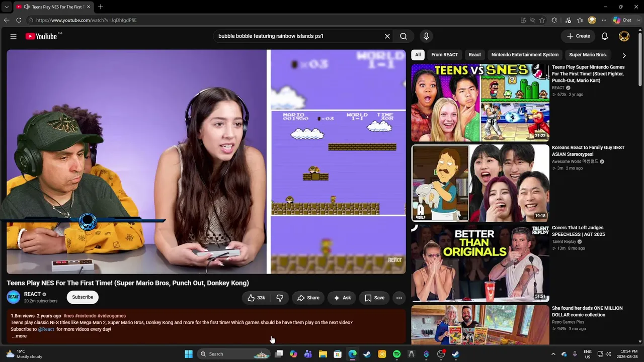Dislike the video with thumbs down
The height and width of the screenshot is (362, 644).
pos(280,298)
